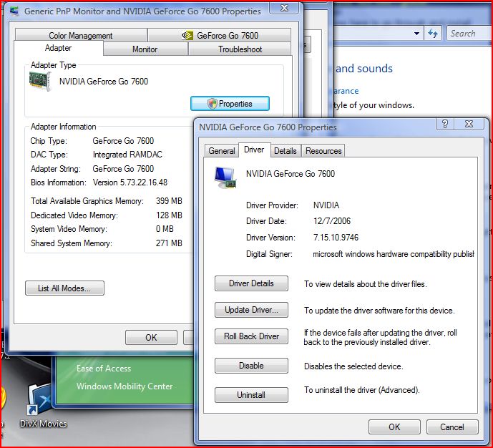This screenshot has height=448, width=493.
Task: Click the Bios version 5.73.22.16.48 text
Action: 130,182
